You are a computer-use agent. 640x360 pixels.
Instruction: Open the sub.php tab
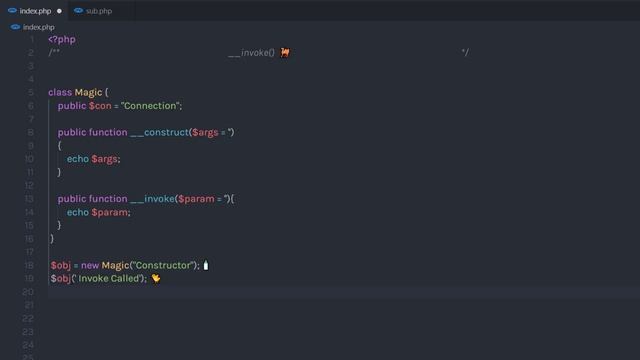coord(99,11)
